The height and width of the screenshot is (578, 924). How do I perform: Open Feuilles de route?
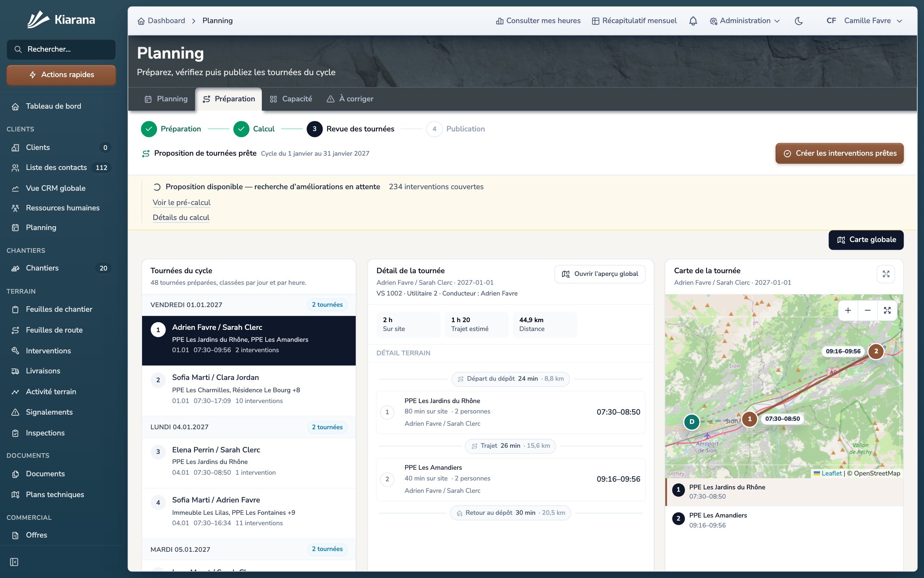tap(61, 330)
